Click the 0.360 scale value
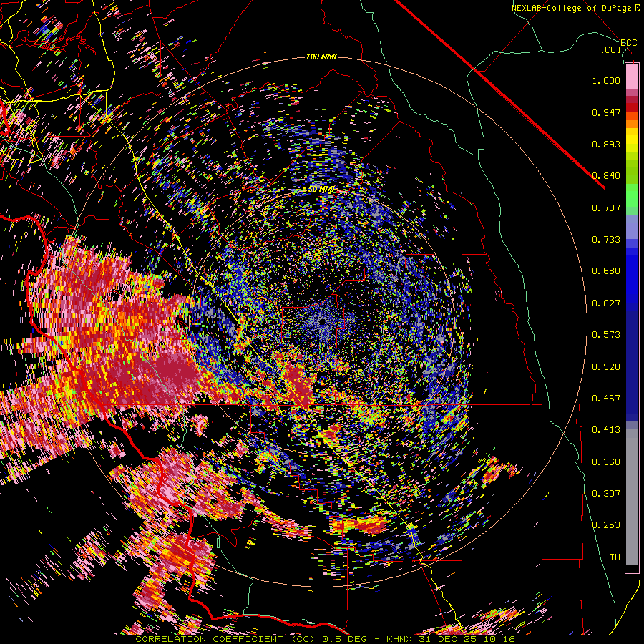The image size is (644, 644). click(606, 462)
